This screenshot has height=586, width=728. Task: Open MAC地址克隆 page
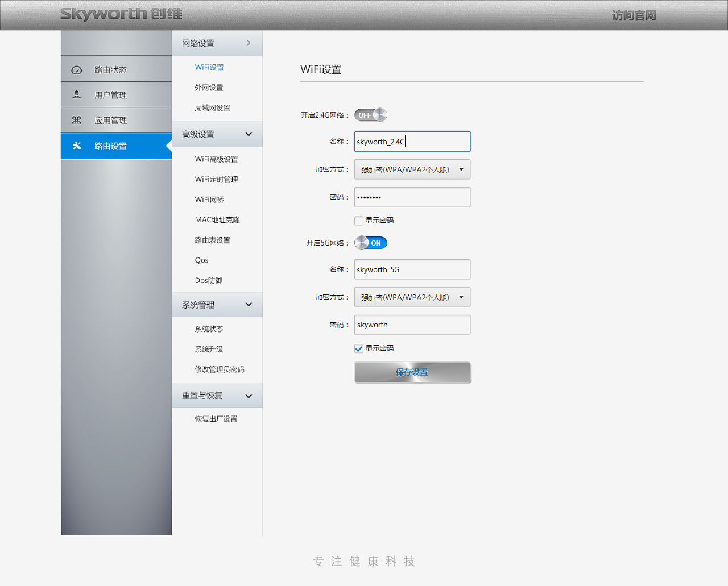point(217,219)
